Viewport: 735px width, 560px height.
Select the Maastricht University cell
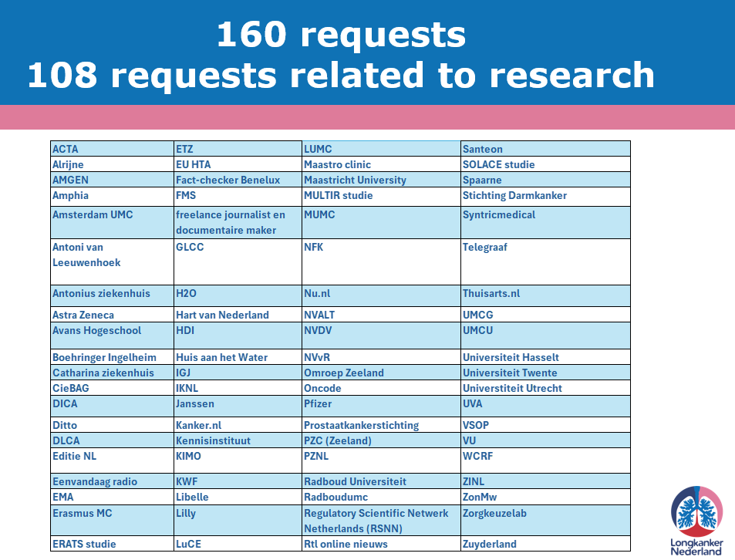(381, 180)
